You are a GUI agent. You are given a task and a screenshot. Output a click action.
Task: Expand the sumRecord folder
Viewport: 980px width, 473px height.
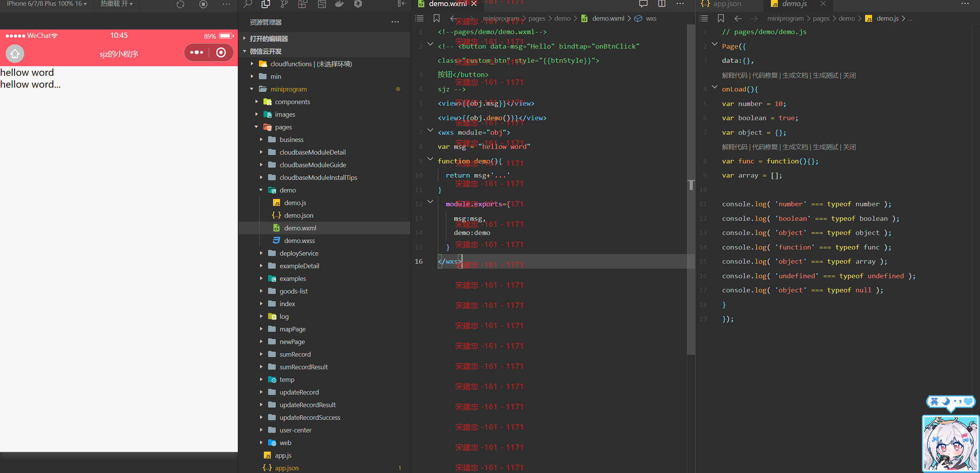[x=261, y=354]
